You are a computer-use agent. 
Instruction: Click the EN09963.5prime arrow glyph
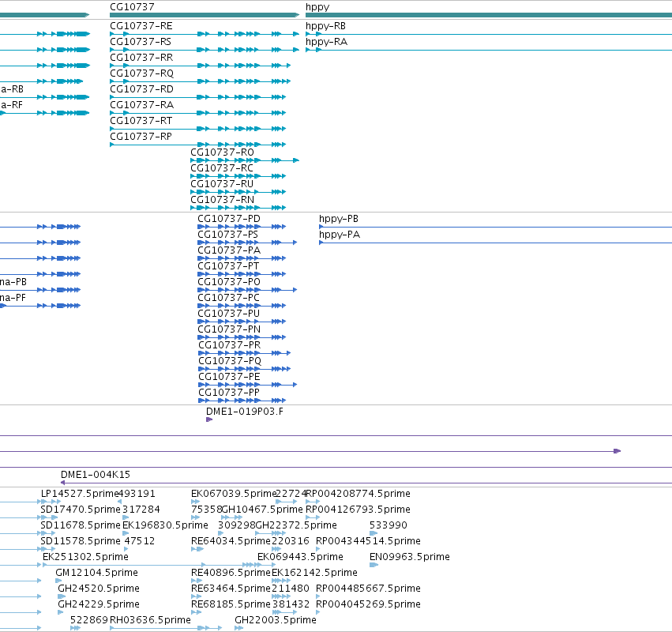(x=374, y=565)
